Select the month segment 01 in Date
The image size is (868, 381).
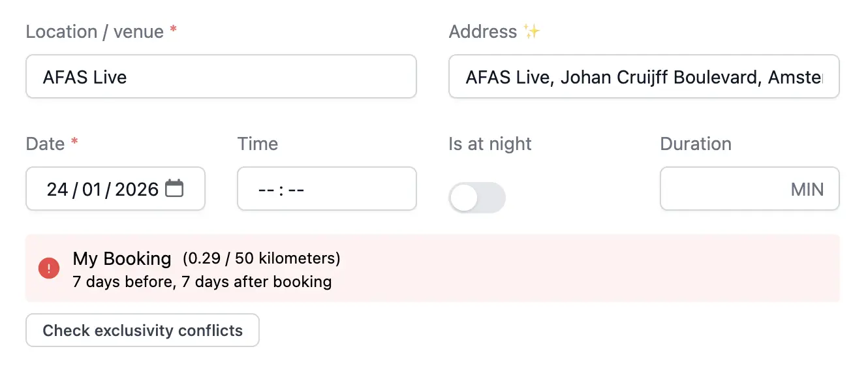[x=92, y=189]
